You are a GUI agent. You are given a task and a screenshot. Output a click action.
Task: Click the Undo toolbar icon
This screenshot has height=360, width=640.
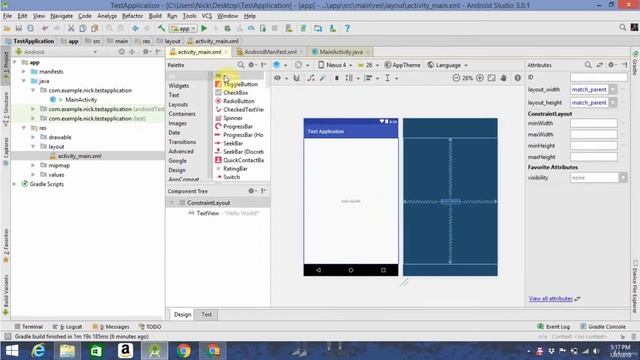45,28
